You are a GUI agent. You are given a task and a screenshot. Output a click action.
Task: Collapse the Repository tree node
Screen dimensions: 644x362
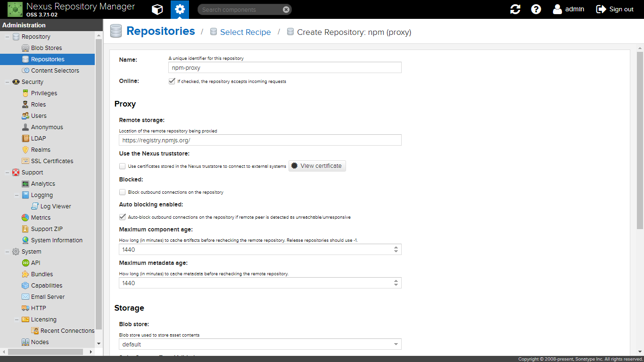pos(7,37)
